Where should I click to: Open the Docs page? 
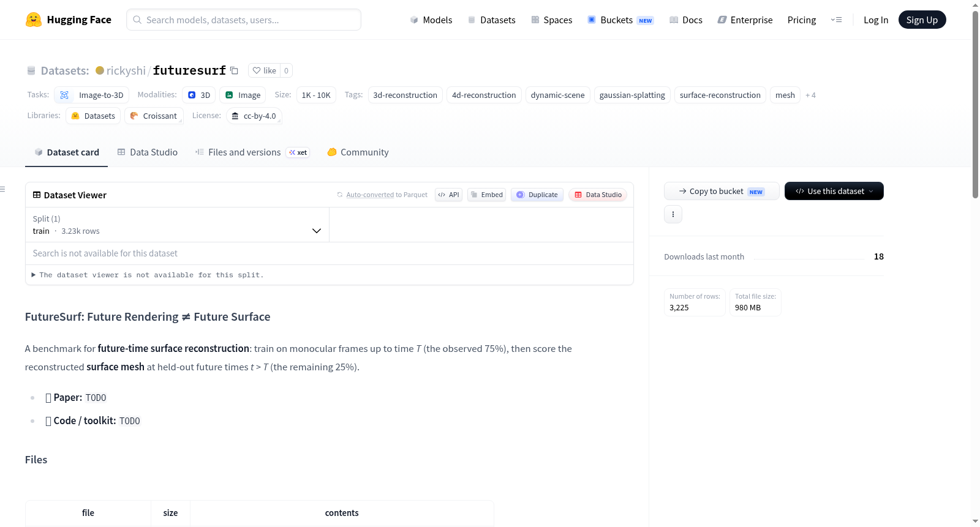(x=686, y=20)
